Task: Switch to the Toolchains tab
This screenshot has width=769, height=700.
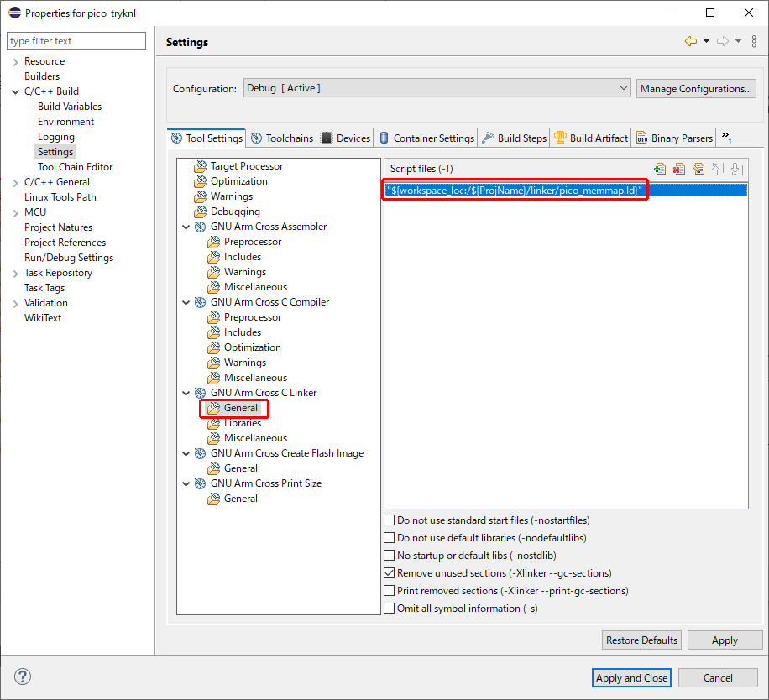Action: [282, 138]
